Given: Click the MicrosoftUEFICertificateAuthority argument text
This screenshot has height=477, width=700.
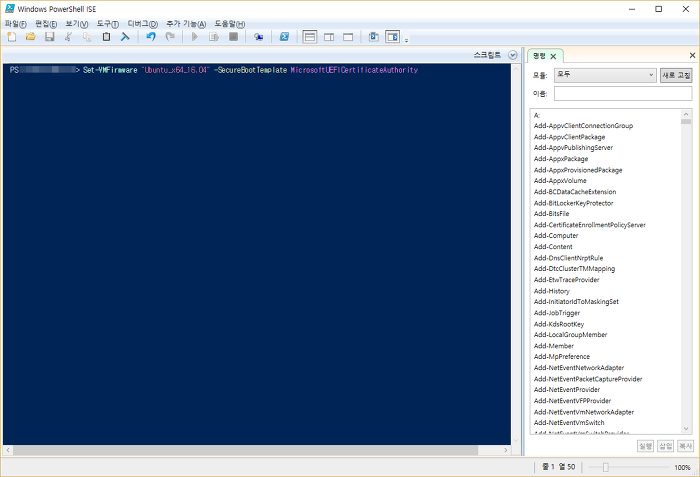Looking at the screenshot, I should tap(354, 70).
